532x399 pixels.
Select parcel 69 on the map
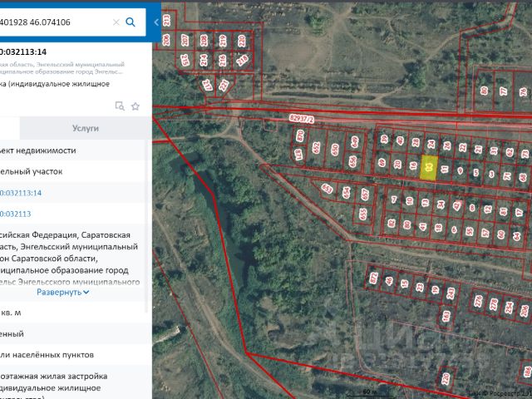coord(382,163)
